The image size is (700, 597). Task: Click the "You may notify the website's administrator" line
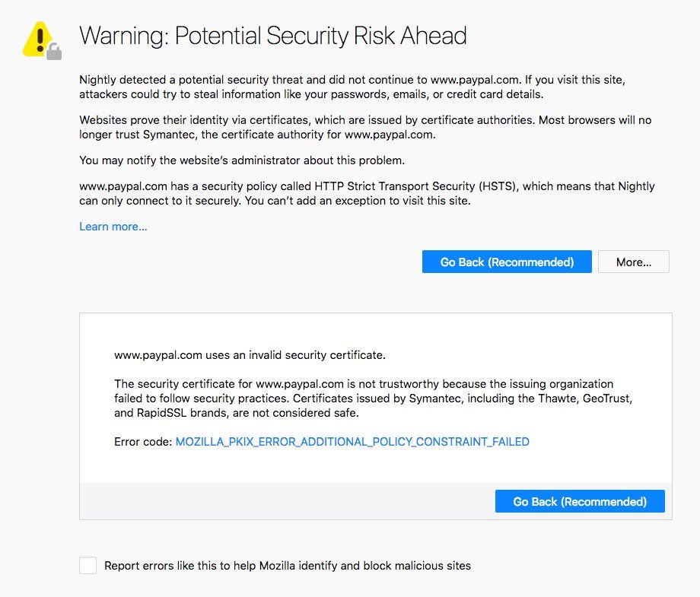point(242,160)
